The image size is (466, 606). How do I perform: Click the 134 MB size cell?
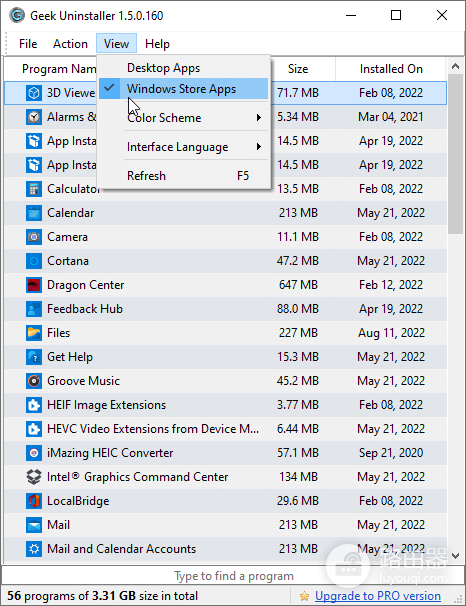point(298,477)
